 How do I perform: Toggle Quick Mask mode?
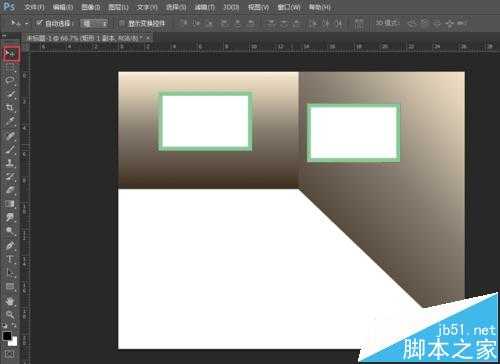click(x=10, y=354)
